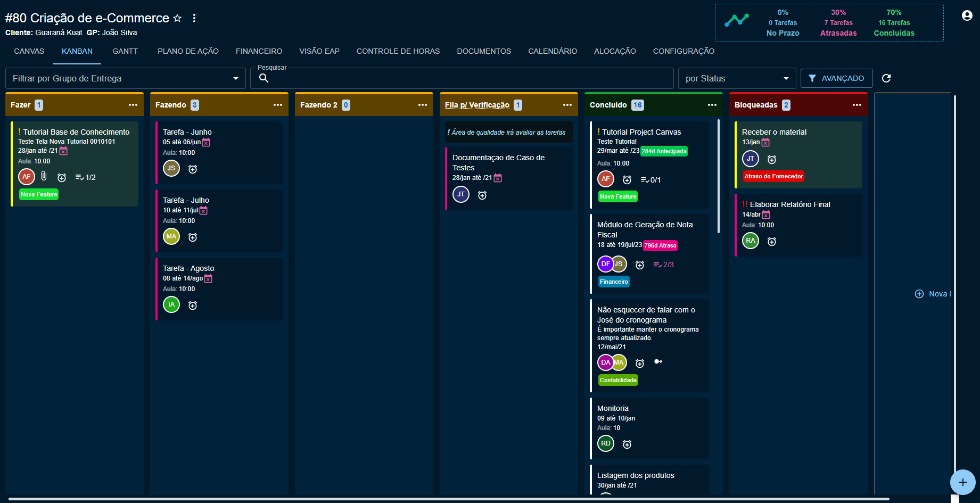Click the 0 Tarefas No Prazo indicator
Screen dimensions: 980x503
(783, 23)
